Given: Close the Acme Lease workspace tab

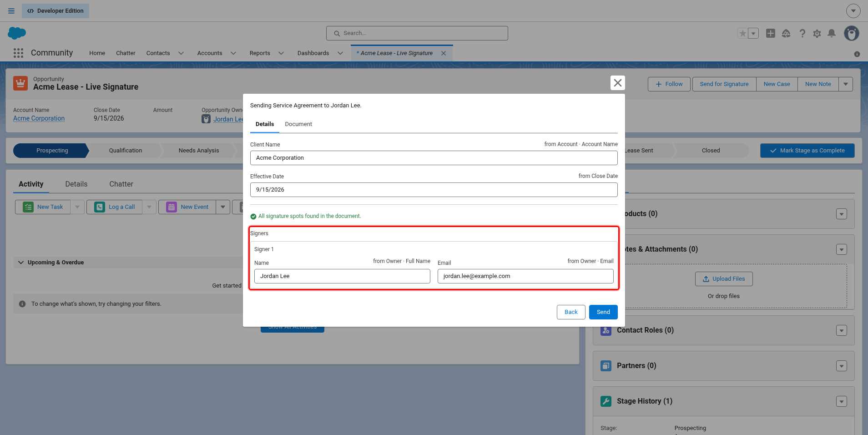Looking at the screenshot, I should (444, 53).
